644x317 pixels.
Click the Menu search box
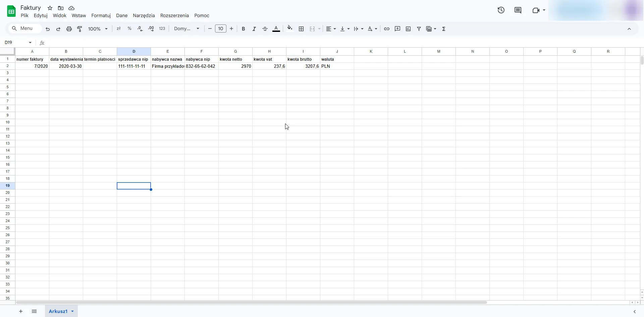[25, 29]
